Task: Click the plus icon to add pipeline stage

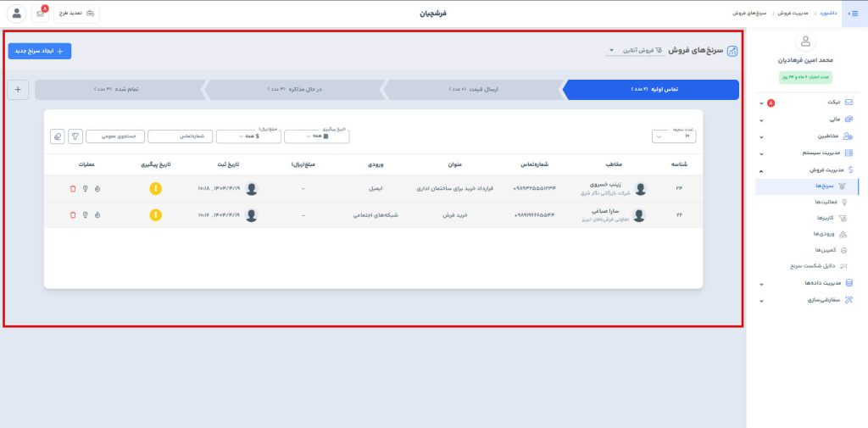Action: click(x=19, y=89)
